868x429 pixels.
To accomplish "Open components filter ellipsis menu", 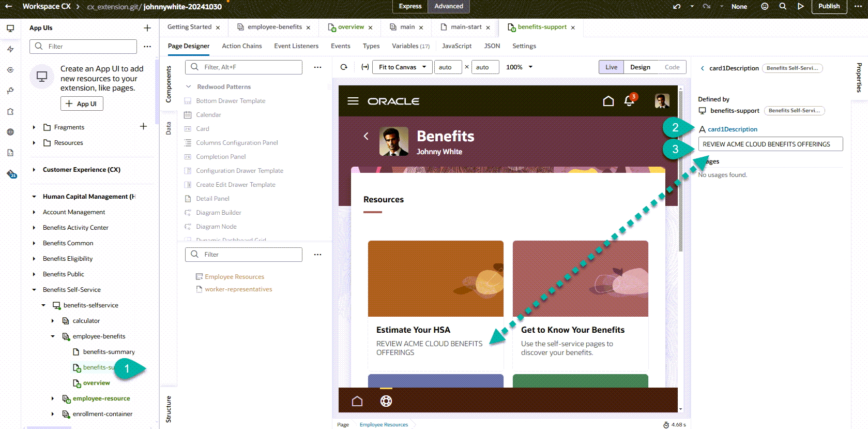I will pos(317,67).
